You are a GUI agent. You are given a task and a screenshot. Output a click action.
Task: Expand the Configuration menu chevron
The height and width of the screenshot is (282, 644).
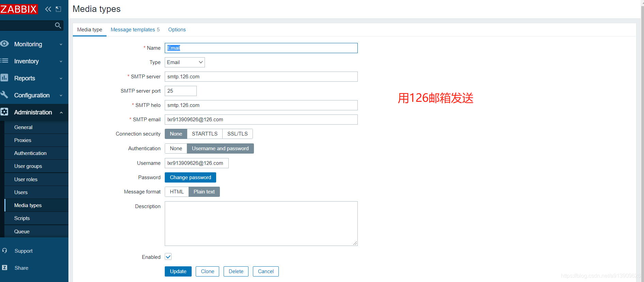click(61, 95)
